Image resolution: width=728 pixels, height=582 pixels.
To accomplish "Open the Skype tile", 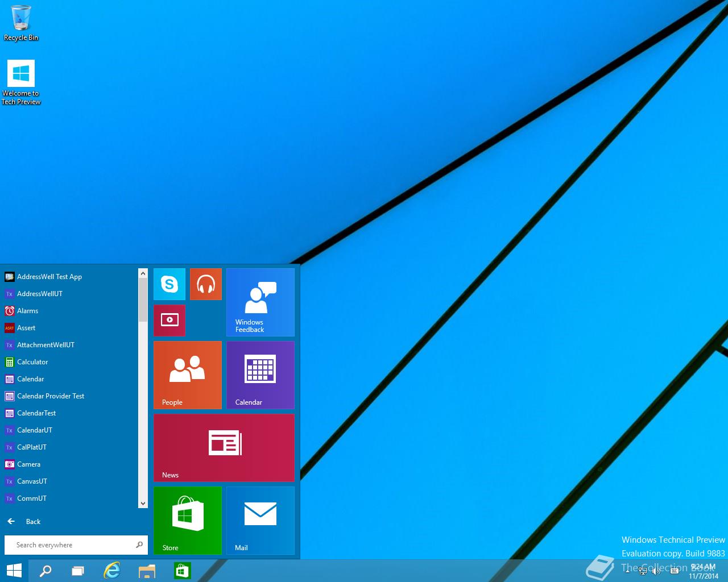I will pyautogui.click(x=169, y=284).
